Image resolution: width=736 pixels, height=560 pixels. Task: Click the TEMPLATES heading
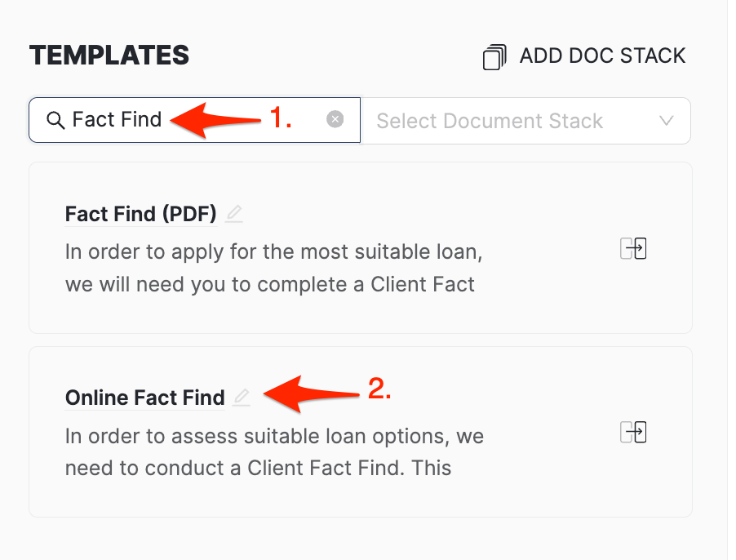109,56
